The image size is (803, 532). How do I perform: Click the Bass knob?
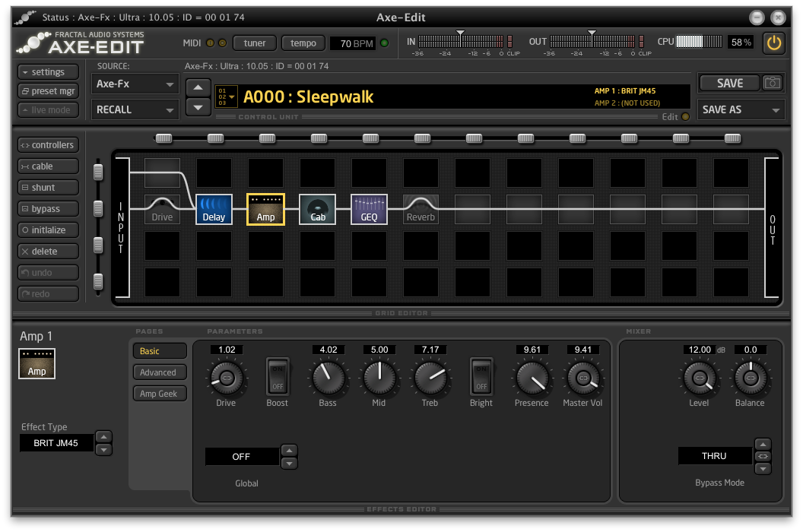click(328, 378)
